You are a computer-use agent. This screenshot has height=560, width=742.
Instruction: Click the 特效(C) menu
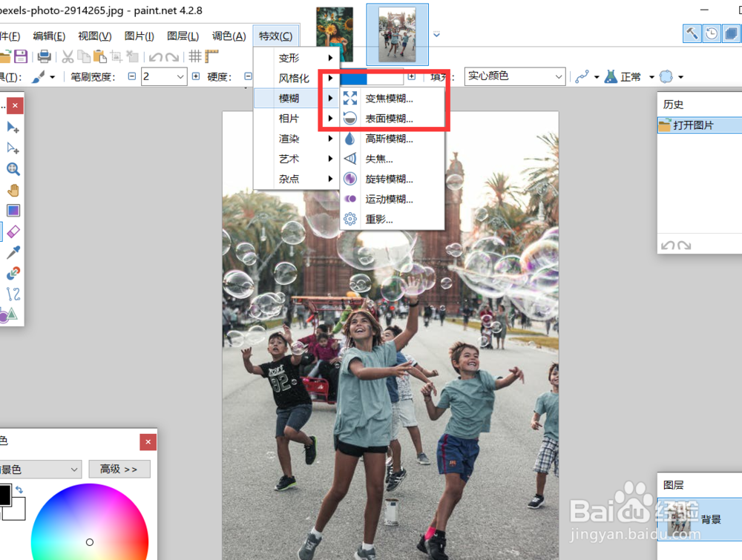click(x=275, y=36)
